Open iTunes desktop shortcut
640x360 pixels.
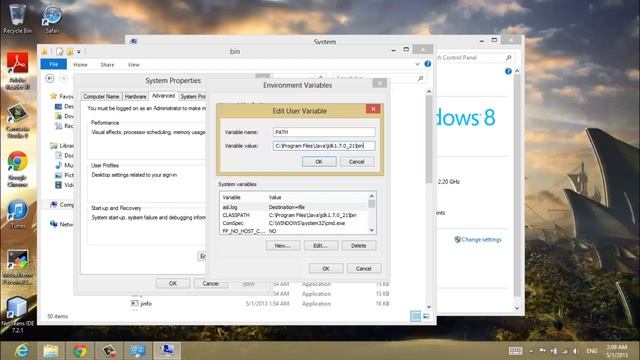pyautogui.click(x=17, y=214)
